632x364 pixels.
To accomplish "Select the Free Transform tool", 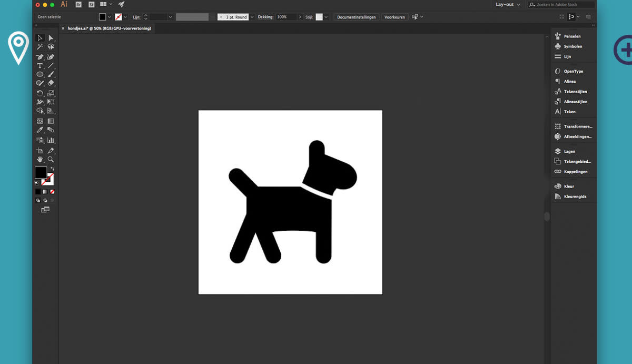I will click(51, 102).
